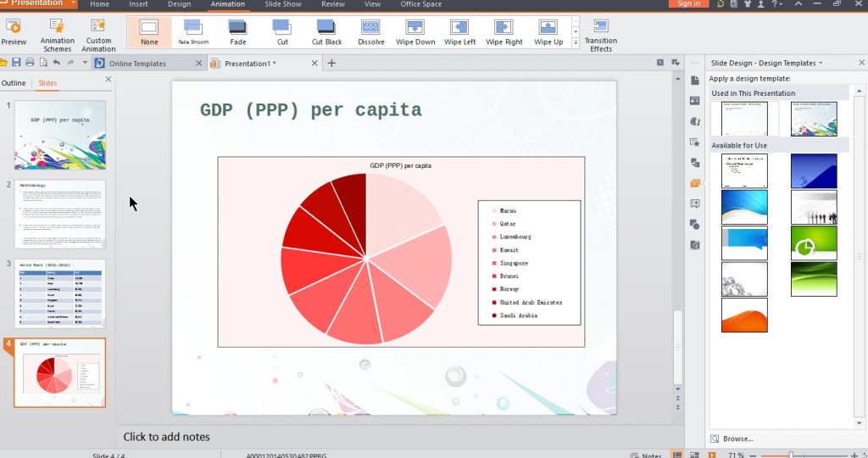Apply the Dissolve transition
The width and height of the screenshot is (868, 458).
[371, 32]
